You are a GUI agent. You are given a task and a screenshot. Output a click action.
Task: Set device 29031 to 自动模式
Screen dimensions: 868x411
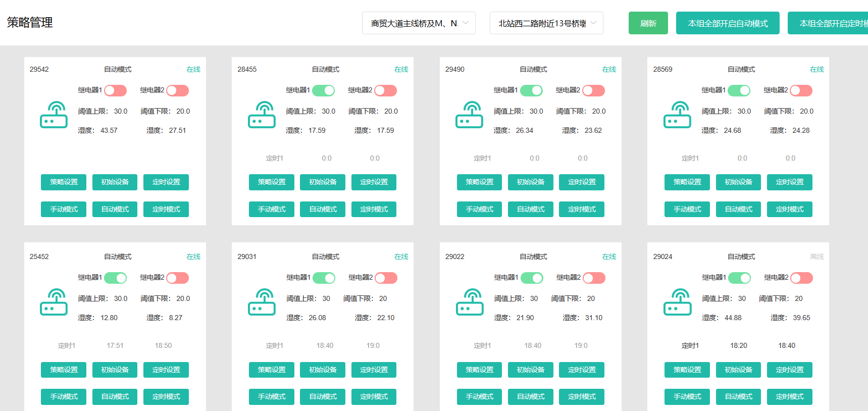[x=323, y=397]
